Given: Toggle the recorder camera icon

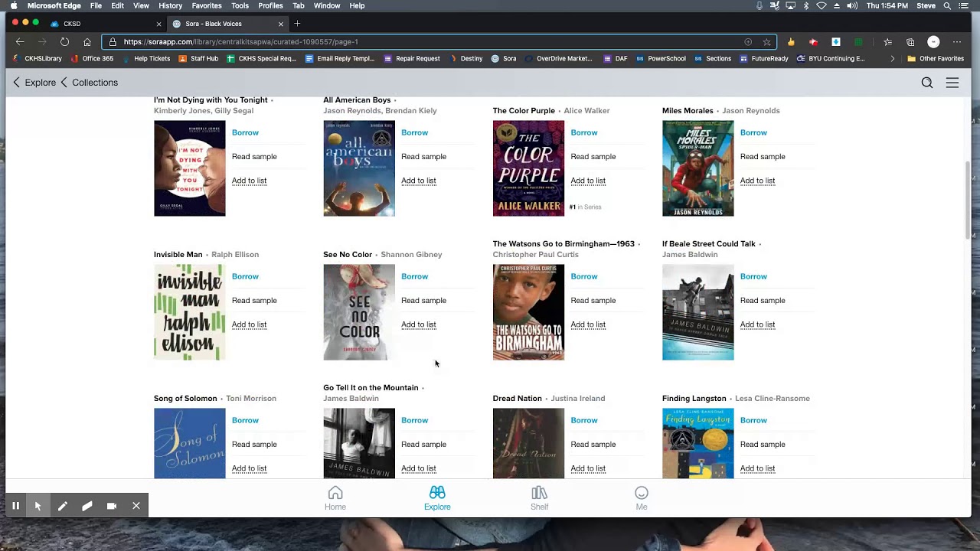Looking at the screenshot, I should pyautogui.click(x=112, y=506).
